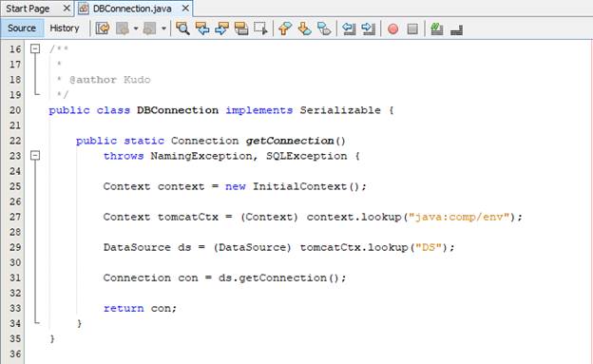Click Find Previous Occurrence icon

click(x=202, y=29)
